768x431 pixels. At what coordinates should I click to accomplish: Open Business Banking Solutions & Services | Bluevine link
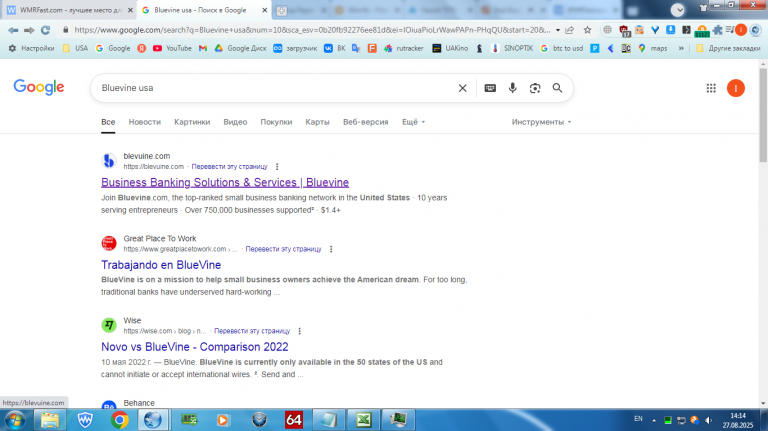click(225, 182)
